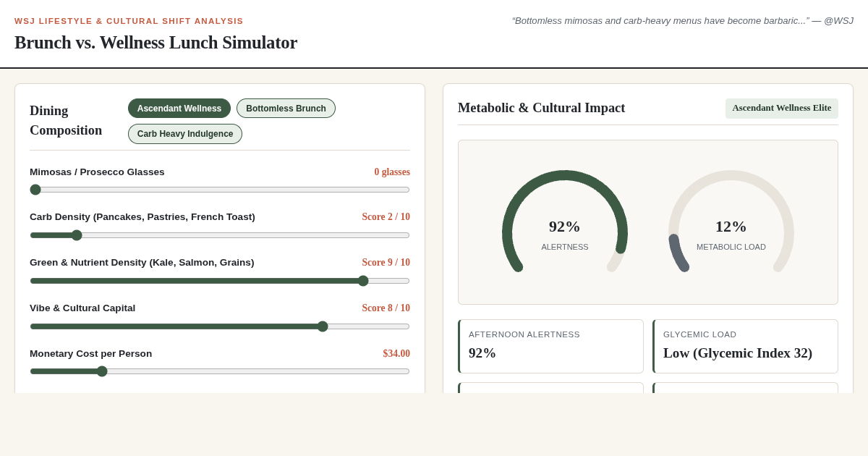Click the 'Vibe & Cultural Capital' label
Image resolution: width=868 pixels, height=456 pixels.
(82, 308)
